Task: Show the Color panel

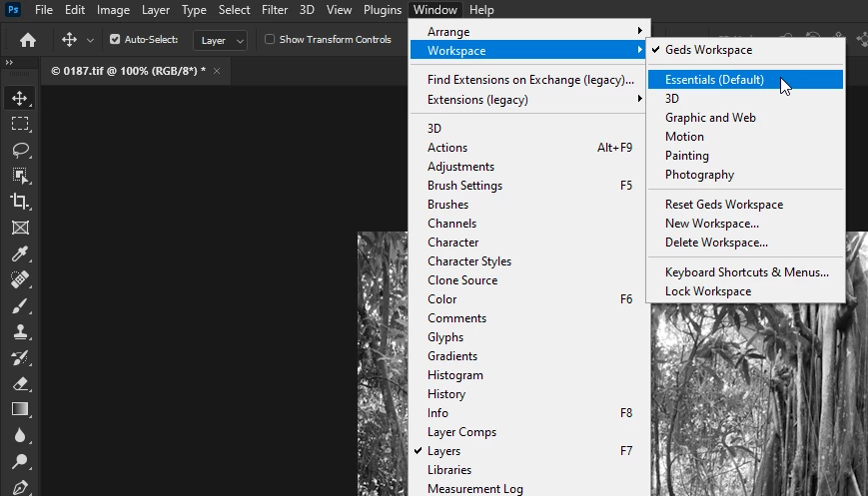Action: point(528,299)
